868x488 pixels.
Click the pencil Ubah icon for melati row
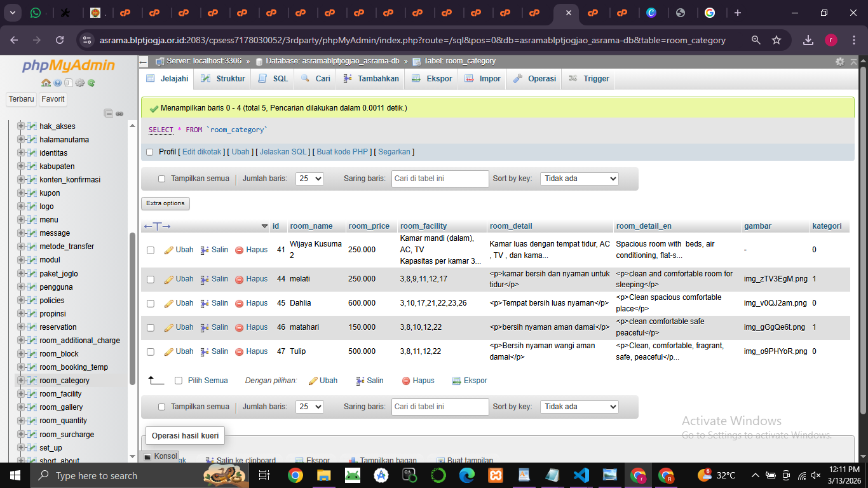click(169, 279)
